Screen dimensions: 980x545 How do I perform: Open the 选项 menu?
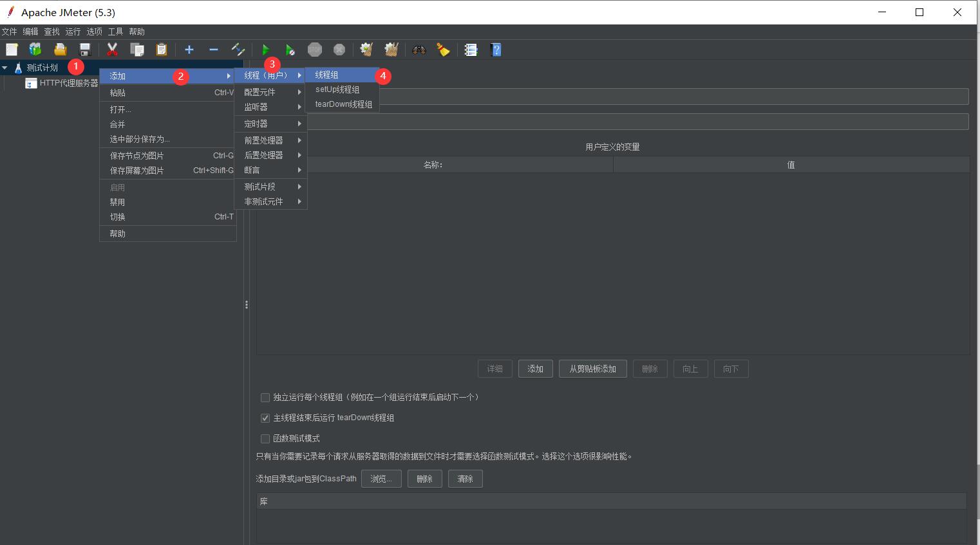point(94,32)
